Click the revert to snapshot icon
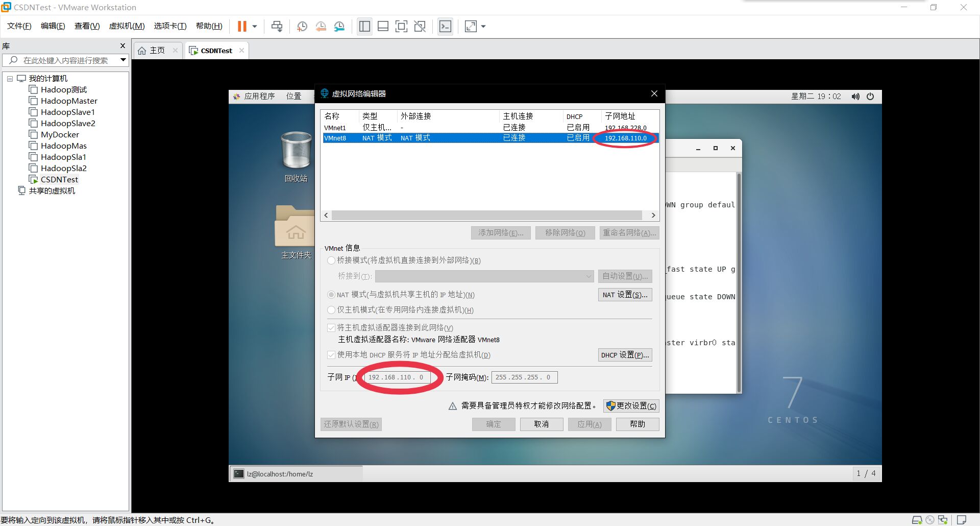This screenshot has height=526, width=980. coord(321,26)
